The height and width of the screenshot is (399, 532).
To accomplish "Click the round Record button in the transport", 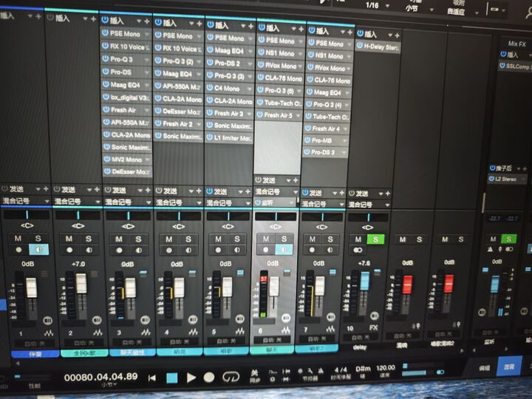I will pos(209,377).
